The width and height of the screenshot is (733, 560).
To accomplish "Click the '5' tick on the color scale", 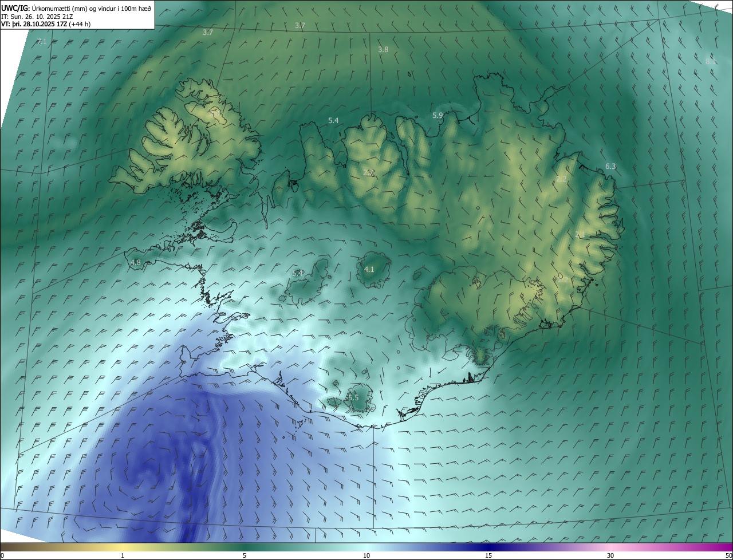I will point(245,555).
